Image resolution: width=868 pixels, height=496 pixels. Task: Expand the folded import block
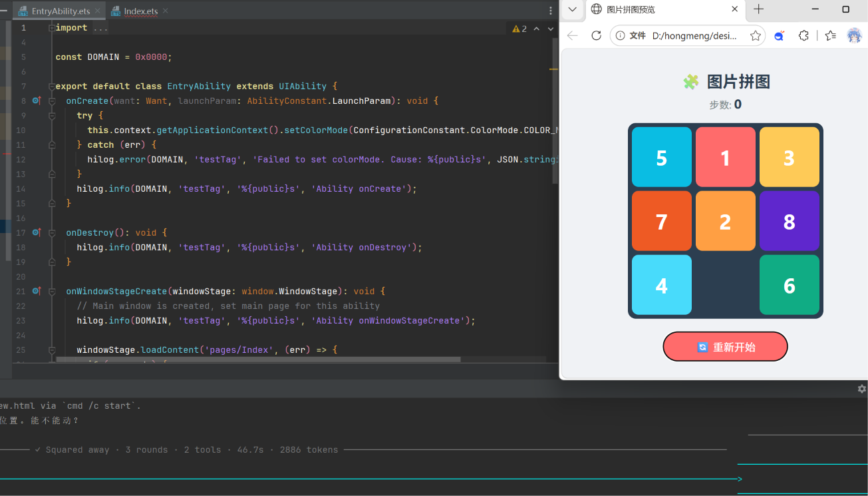click(52, 28)
